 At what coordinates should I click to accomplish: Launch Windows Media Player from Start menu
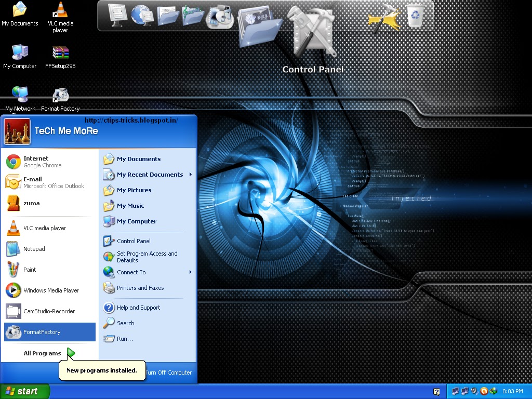point(50,290)
